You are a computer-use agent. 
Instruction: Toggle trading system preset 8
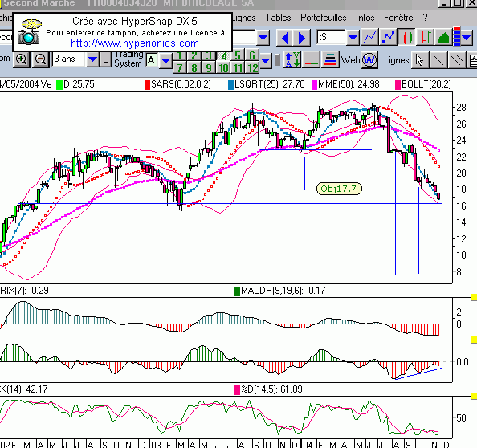pos(194,68)
